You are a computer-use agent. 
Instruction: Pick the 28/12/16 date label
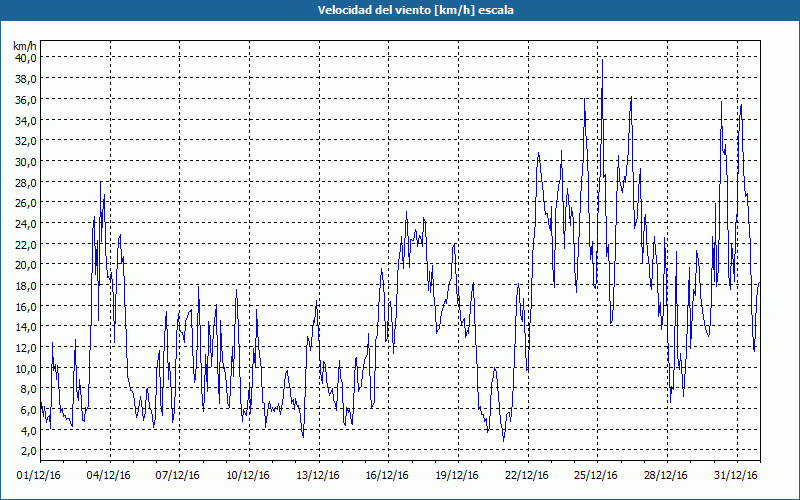tap(666, 475)
